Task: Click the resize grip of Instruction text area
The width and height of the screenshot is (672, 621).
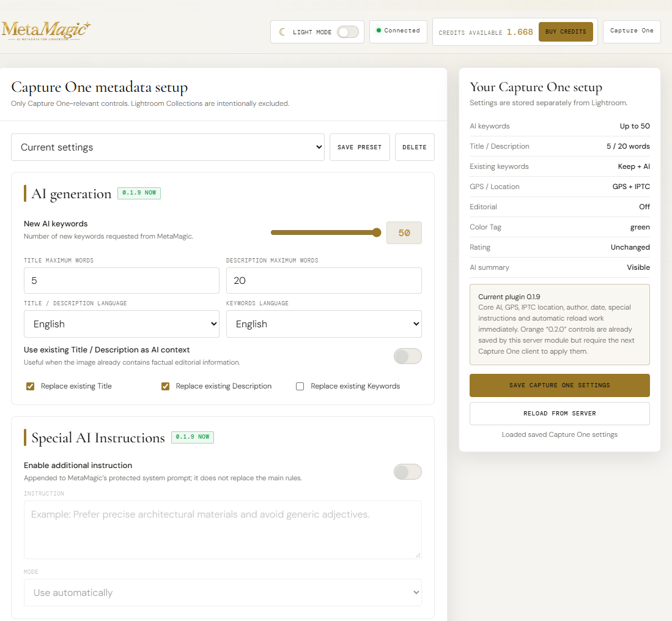Action: [418, 555]
